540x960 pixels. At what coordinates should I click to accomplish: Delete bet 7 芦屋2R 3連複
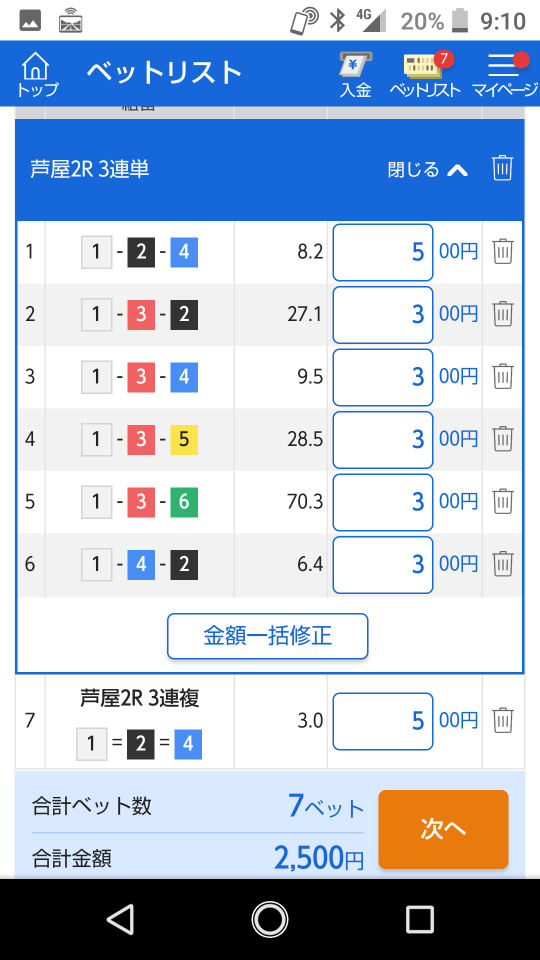tap(503, 721)
